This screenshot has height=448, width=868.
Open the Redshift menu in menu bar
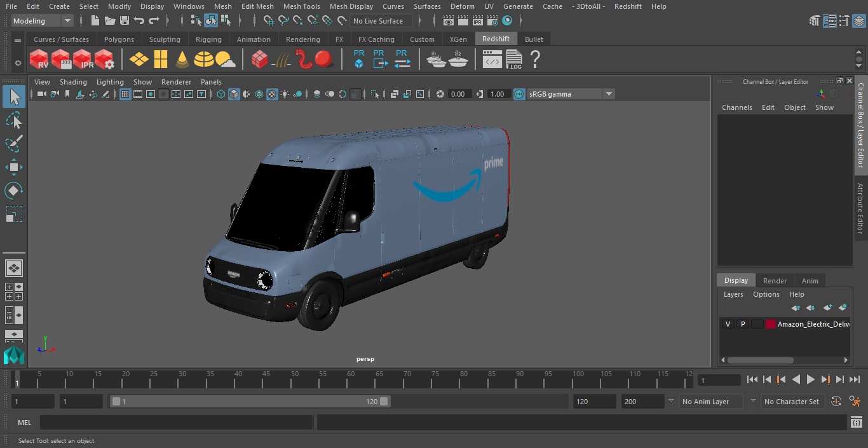tap(628, 6)
